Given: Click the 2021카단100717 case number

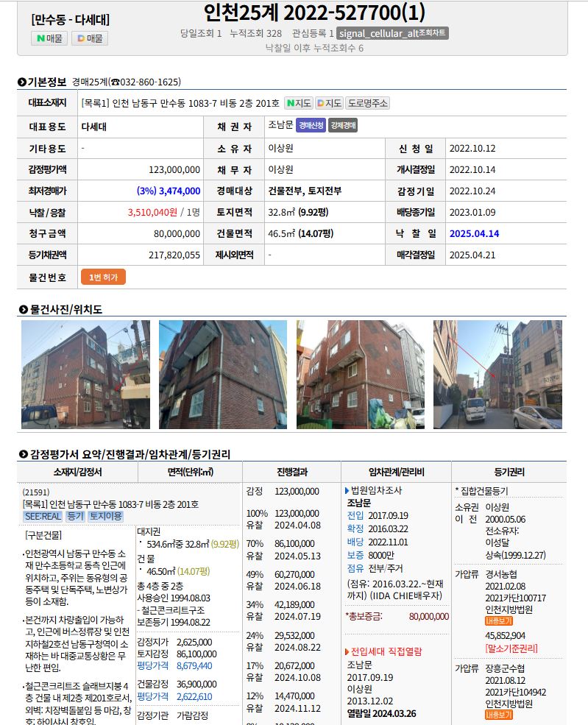Looking at the screenshot, I should (515, 598).
